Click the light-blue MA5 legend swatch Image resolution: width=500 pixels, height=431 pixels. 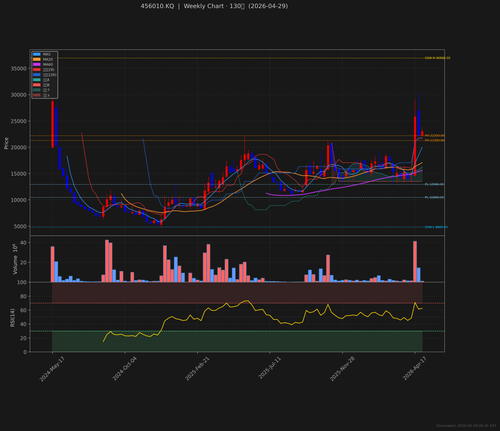pyautogui.click(x=37, y=54)
